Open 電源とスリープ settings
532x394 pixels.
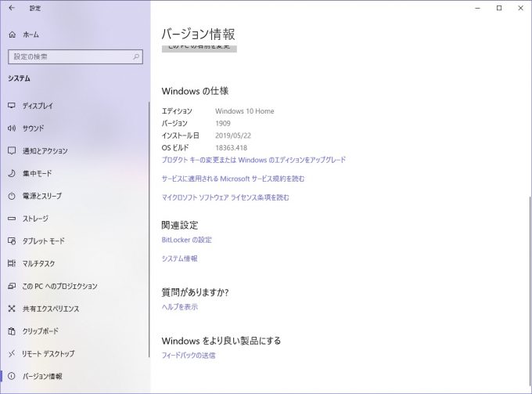(74, 196)
